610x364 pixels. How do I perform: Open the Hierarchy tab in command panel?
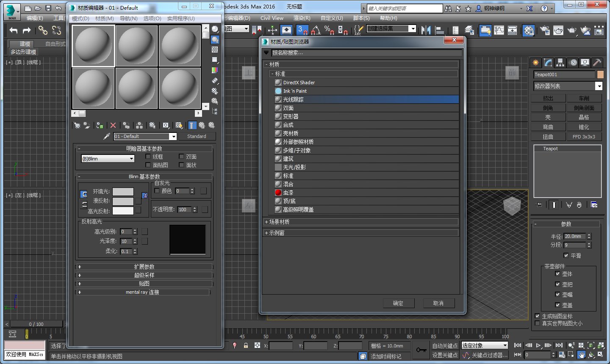[560, 63]
